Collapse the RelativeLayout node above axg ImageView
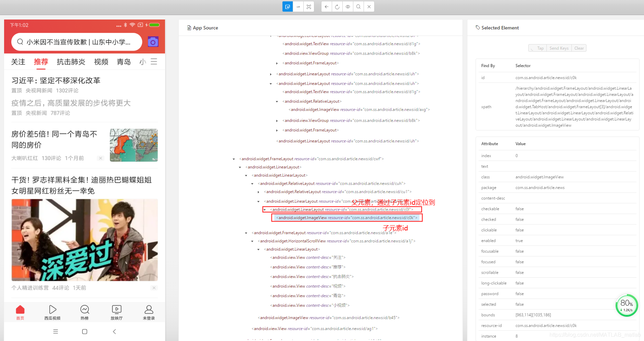The image size is (644, 341). point(277,101)
